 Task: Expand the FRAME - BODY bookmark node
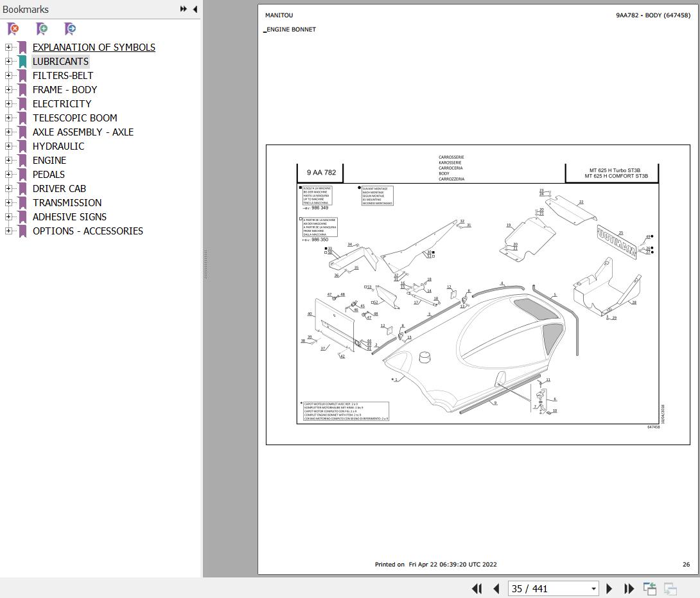pos(8,89)
